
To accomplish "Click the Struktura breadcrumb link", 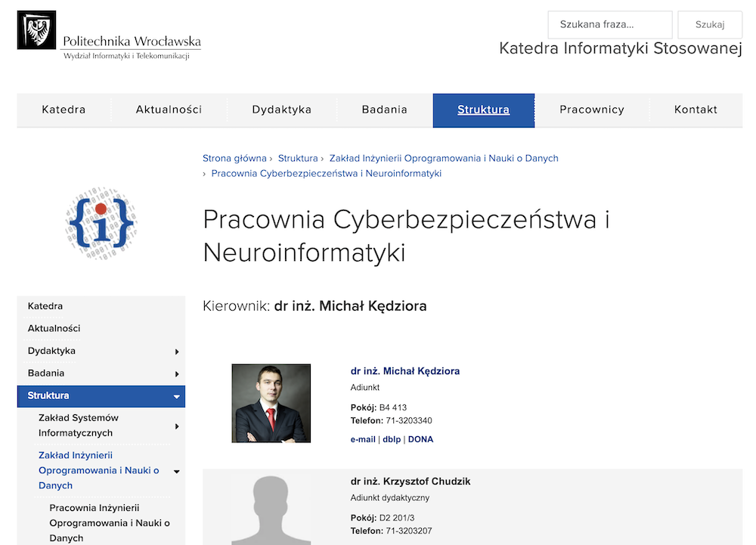I will click(x=298, y=158).
